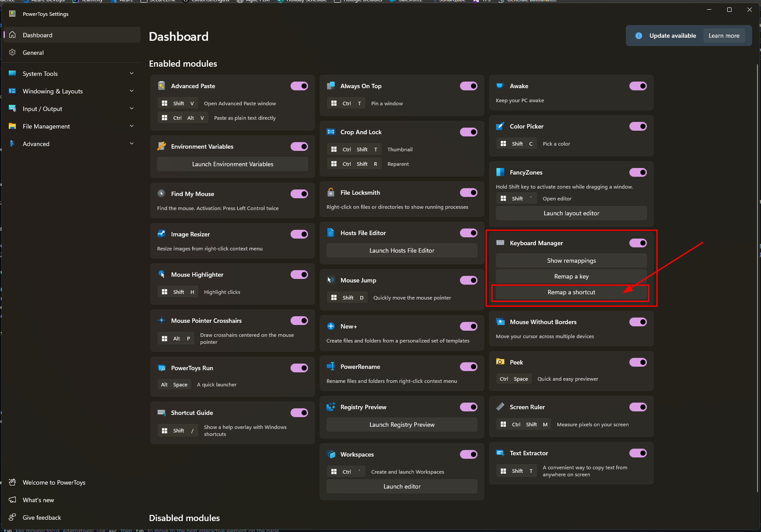The height and width of the screenshot is (532, 761).
Task: Open Welcome to PowerToys page
Action: (x=72, y=482)
